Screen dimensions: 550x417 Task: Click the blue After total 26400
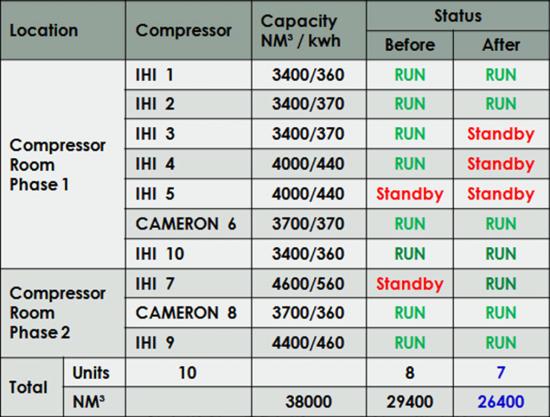(x=501, y=402)
